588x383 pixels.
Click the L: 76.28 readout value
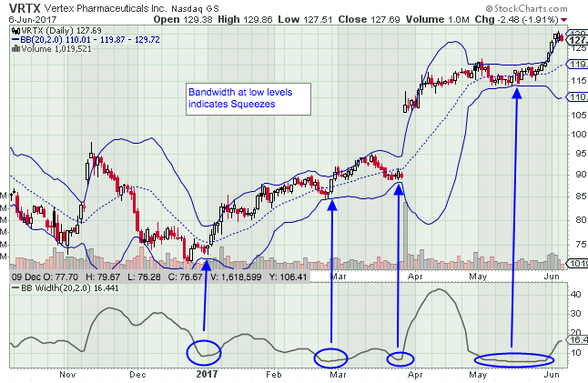point(144,277)
